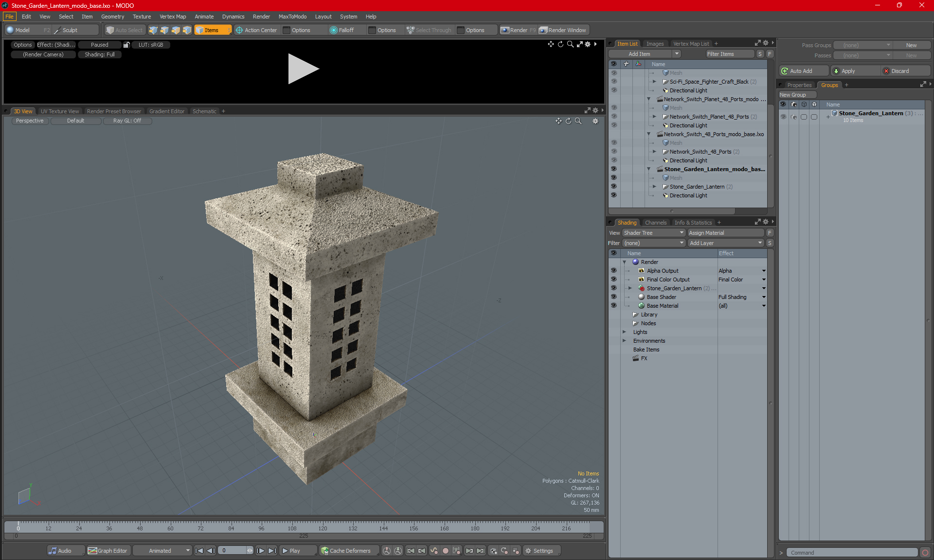Click the 3D viewport gear settings icon

[595, 121]
